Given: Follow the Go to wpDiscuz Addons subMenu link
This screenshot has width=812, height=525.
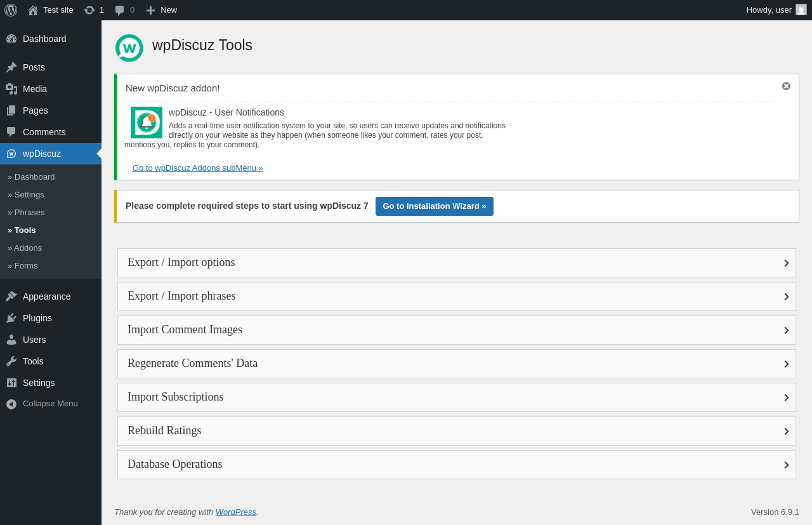Looking at the screenshot, I should (197, 168).
